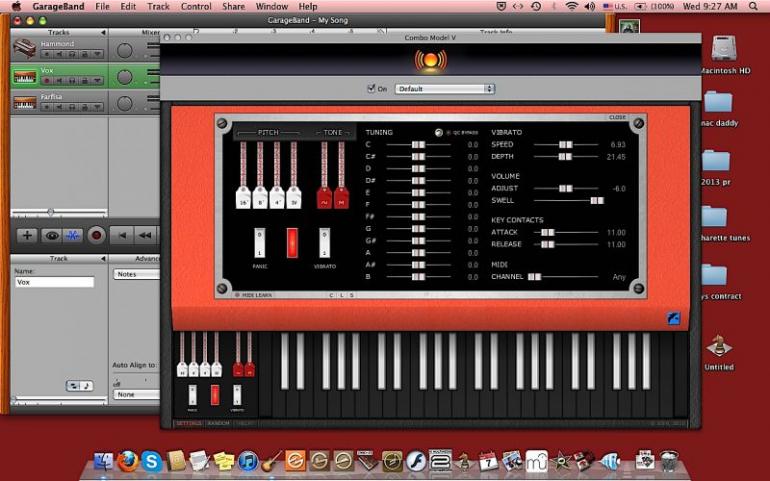Viewport: 770px width, 481px height.
Task: Adjust the Hammond track pan knob
Action: (125, 50)
